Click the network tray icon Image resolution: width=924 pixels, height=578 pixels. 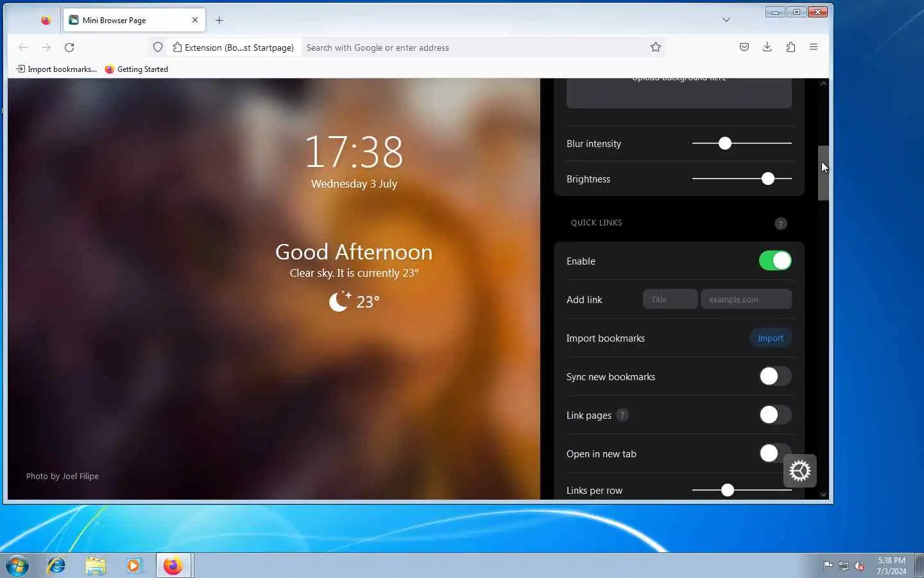[x=844, y=566]
